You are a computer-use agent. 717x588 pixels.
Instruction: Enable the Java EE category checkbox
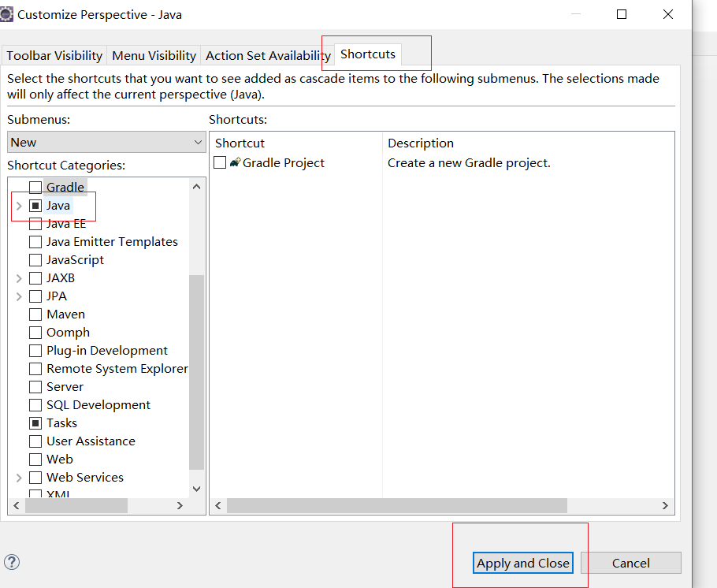pyautogui.click(x=35, y=224)
